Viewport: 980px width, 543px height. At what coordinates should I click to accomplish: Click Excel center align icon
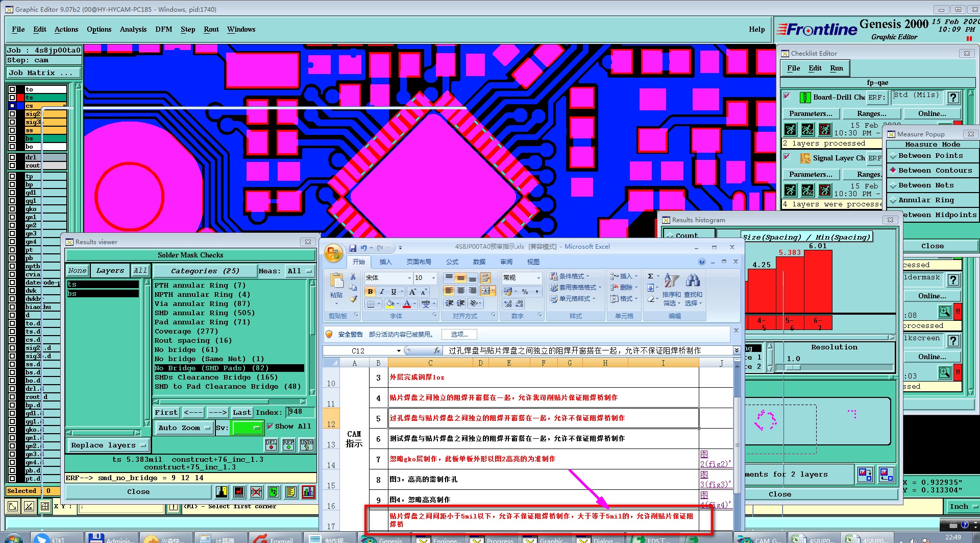461,291
